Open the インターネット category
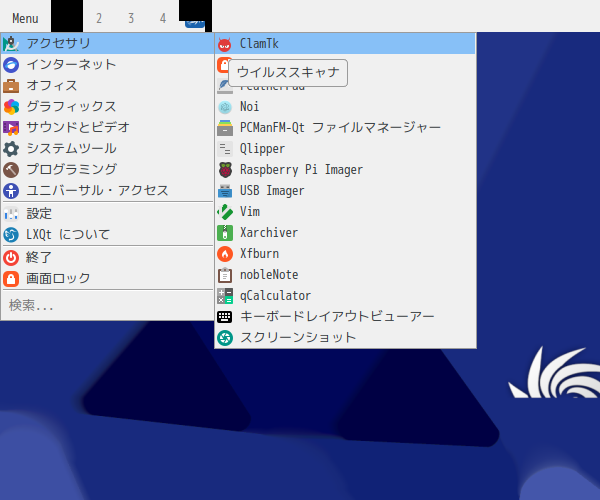600x500 pixels. (x=107, y=65)
